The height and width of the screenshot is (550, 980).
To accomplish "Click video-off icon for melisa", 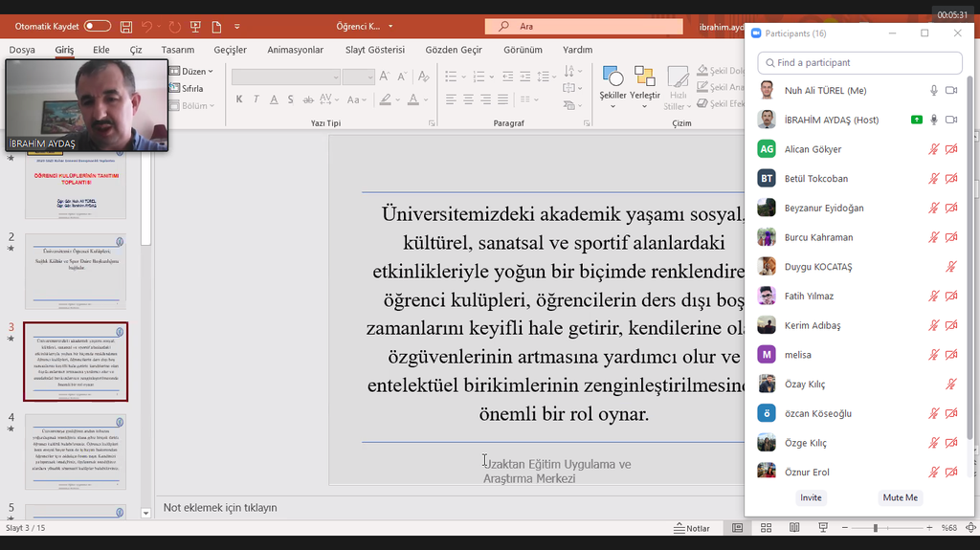I will (x=951, y=355).
